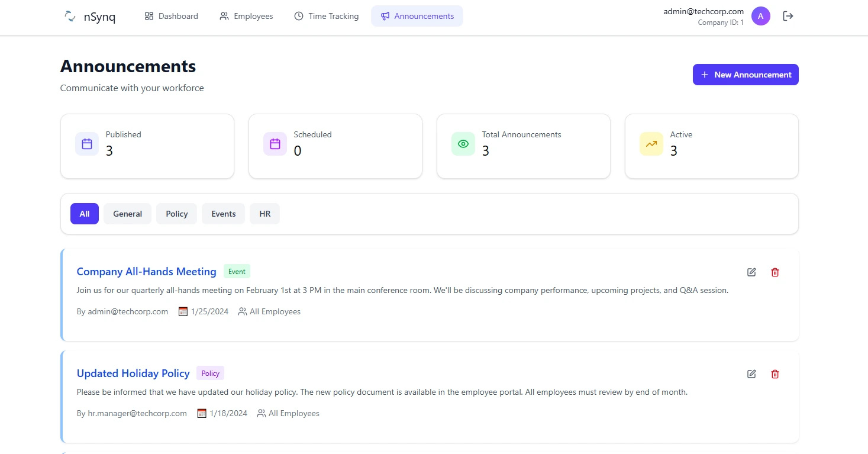
Task: Click the logout icon in the header
Action: (788, 16)
